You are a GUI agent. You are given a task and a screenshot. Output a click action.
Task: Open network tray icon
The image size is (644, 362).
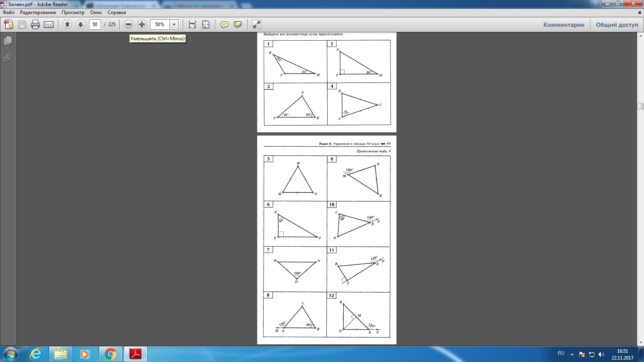click(592, 354)
